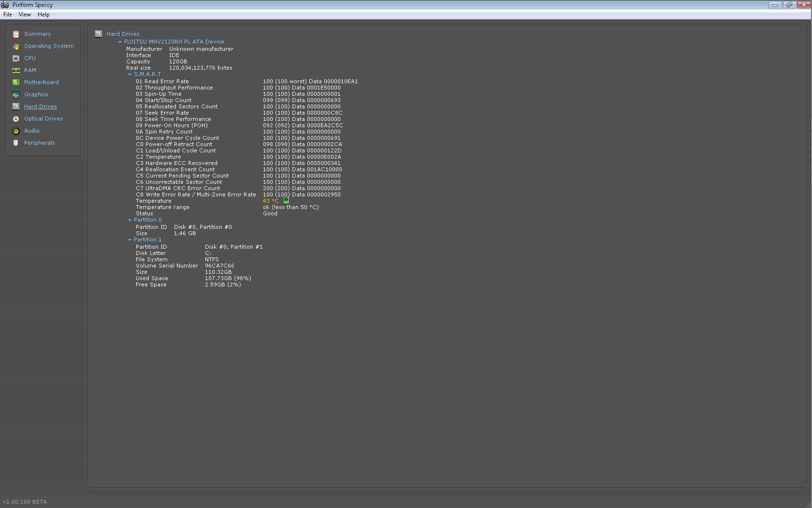Click the Used Space 107.73GB (98%) value

click(228, 278)
